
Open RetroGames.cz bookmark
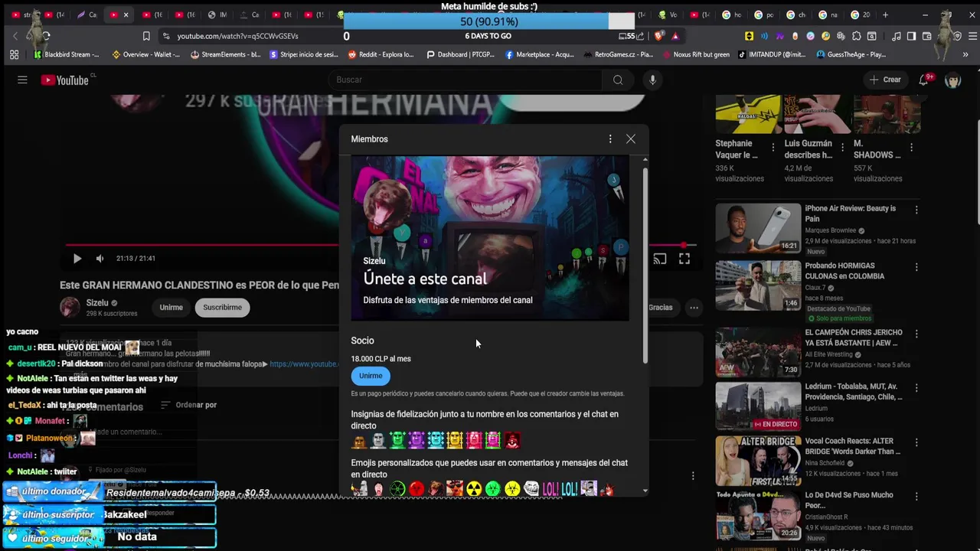pos(618,54)
